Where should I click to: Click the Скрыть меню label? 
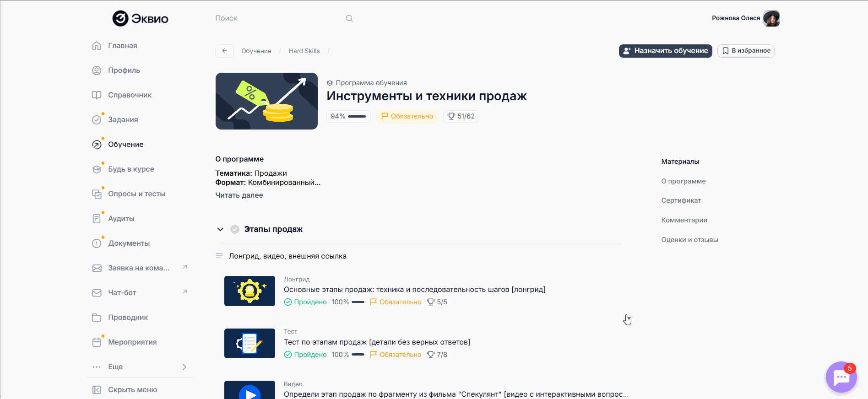[133, 390]
